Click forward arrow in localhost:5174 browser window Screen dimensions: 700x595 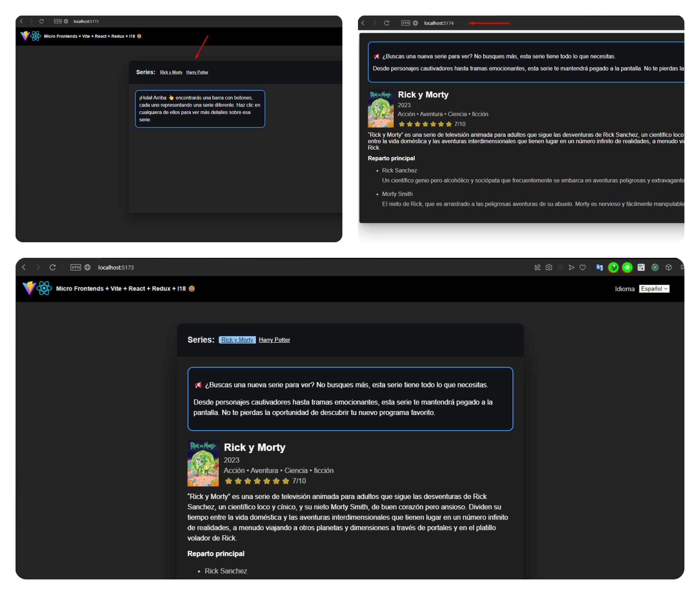375,23
